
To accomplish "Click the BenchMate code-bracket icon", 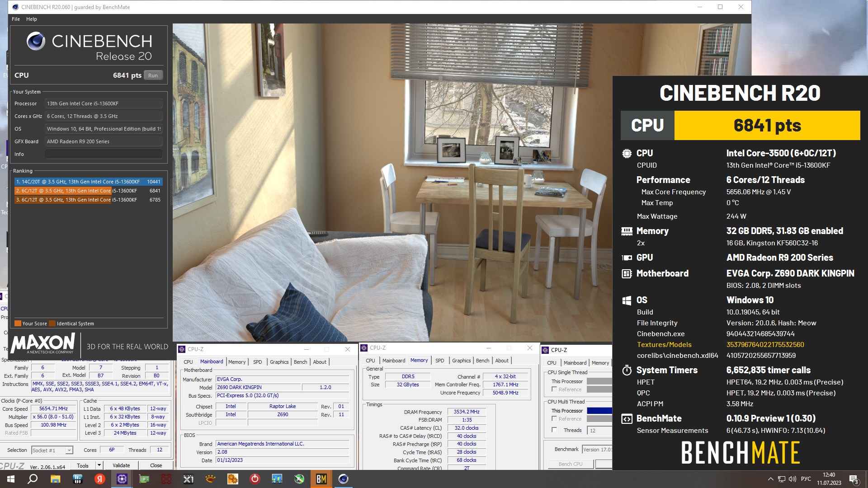I will coord(627,418).
